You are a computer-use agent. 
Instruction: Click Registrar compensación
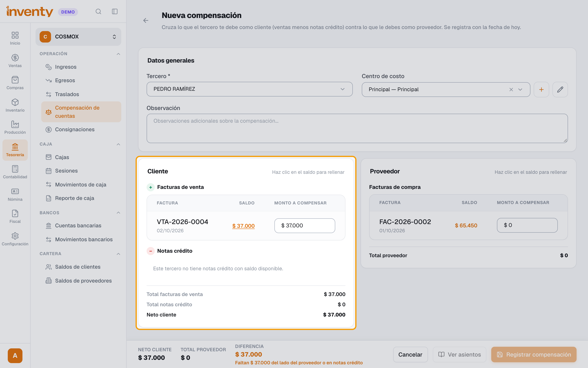click(534, 355)
